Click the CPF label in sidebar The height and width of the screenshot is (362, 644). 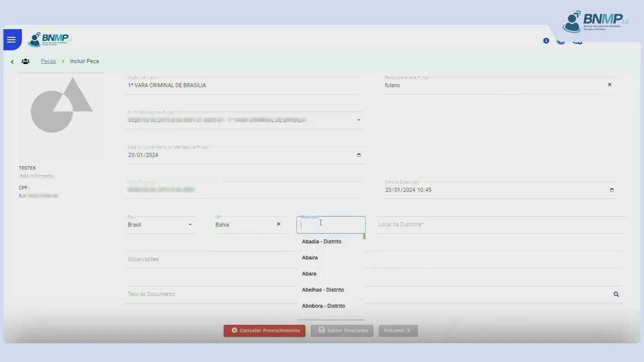[x=24, y=188]
